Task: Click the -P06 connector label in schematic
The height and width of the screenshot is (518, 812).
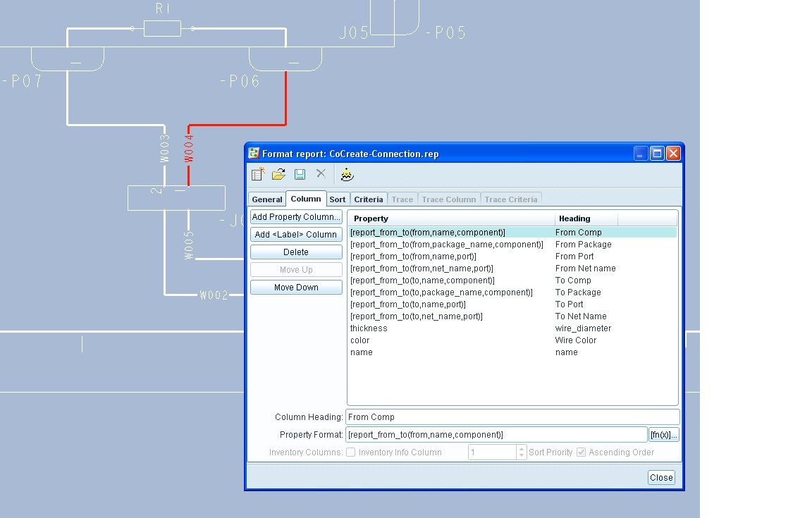Action: point(240,81)
